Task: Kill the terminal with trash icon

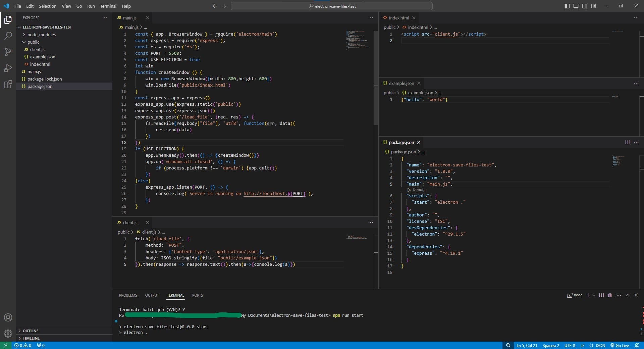Action: (x=610, y=295)
